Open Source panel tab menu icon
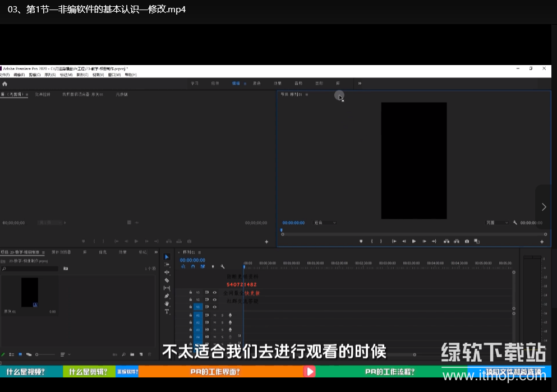 click(26, 94)
